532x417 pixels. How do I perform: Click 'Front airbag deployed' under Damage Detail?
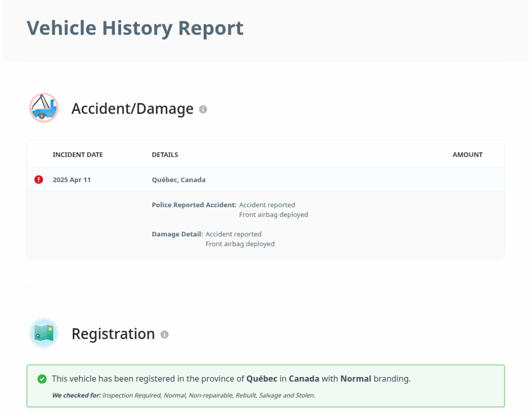coord(240,244)
